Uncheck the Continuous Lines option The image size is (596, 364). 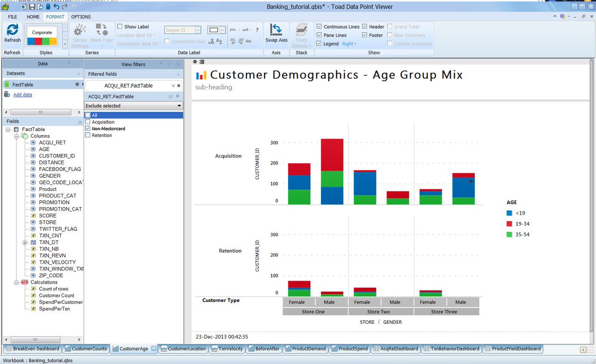tap(319, 27)
